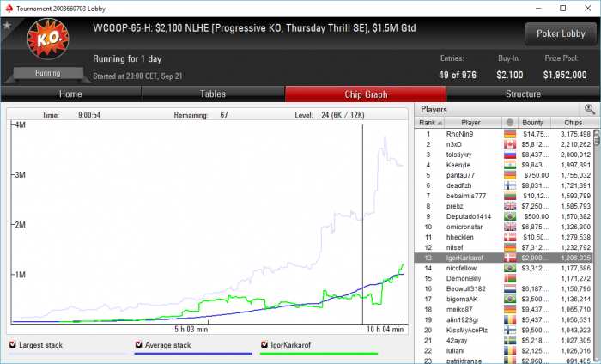
Task: Sort players by Player column header
Action: coord(474,123)
